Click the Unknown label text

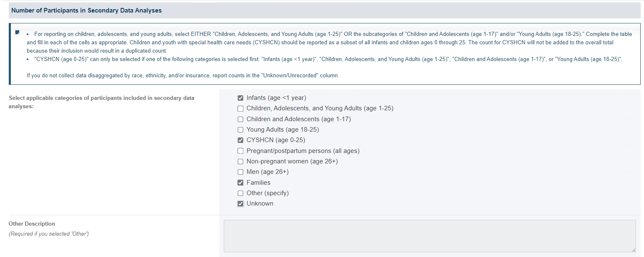[260, 204]
